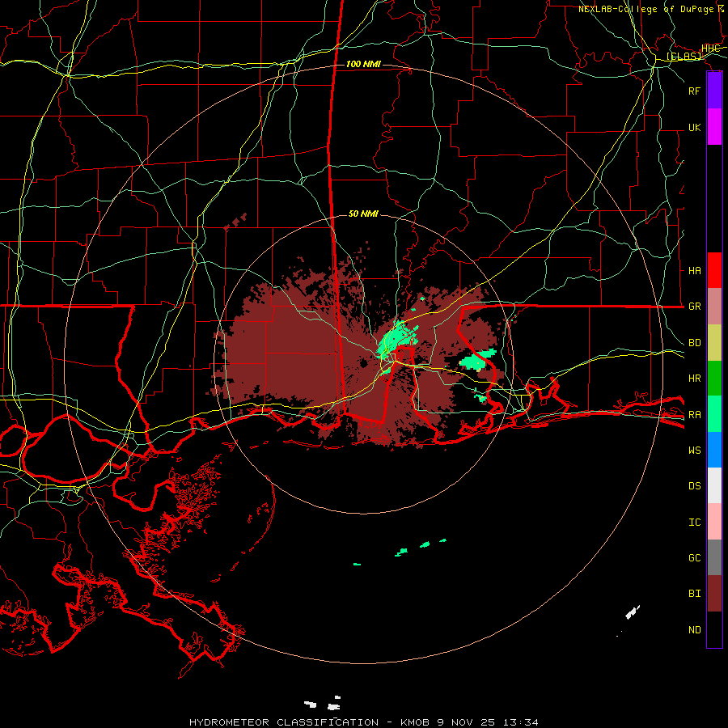Image resolution: width=728 pixels, height=728 pixels.
Task: Click the HR legend label
Action: coord(694,379)
